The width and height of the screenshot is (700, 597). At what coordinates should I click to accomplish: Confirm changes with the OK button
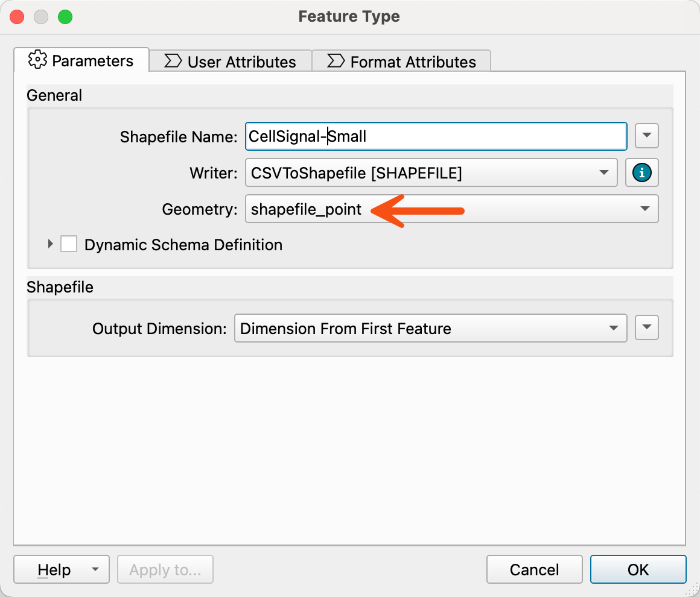(x=638, y=569)
